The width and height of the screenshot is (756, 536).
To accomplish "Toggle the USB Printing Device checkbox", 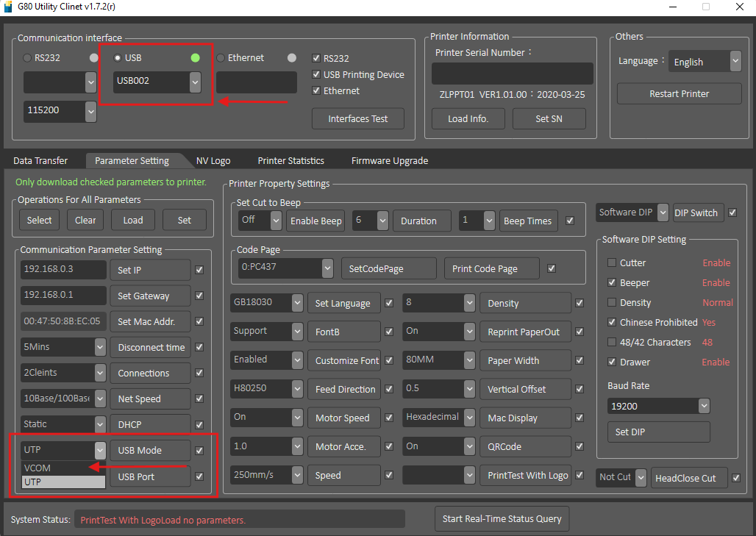I will 316,74.
